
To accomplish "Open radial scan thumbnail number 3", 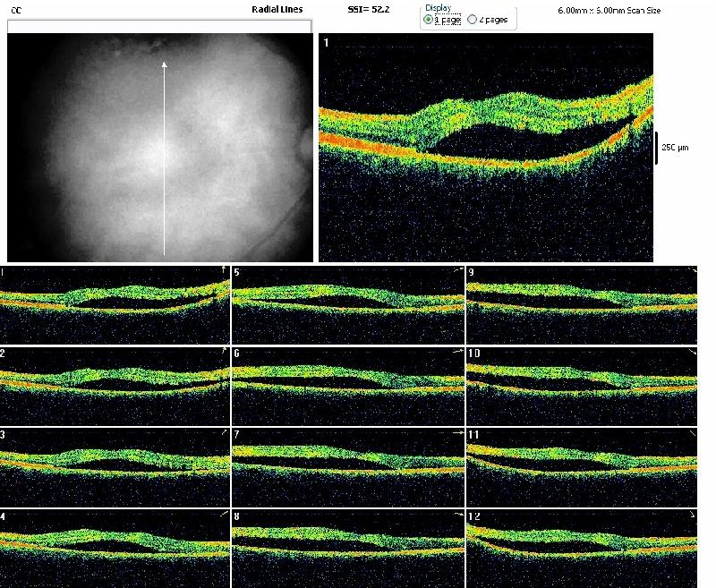I will pos(115,467).
